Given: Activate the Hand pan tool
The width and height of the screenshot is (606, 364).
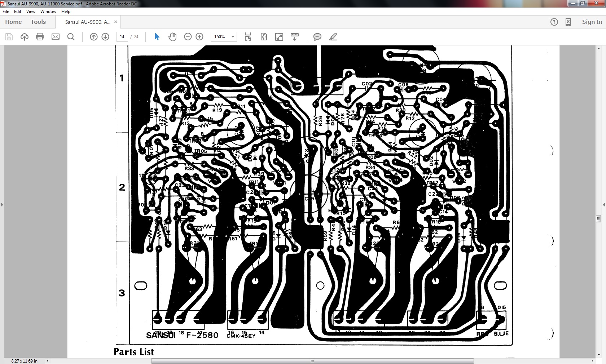Looking at the screenshot, I should click(x=172, y=37).
